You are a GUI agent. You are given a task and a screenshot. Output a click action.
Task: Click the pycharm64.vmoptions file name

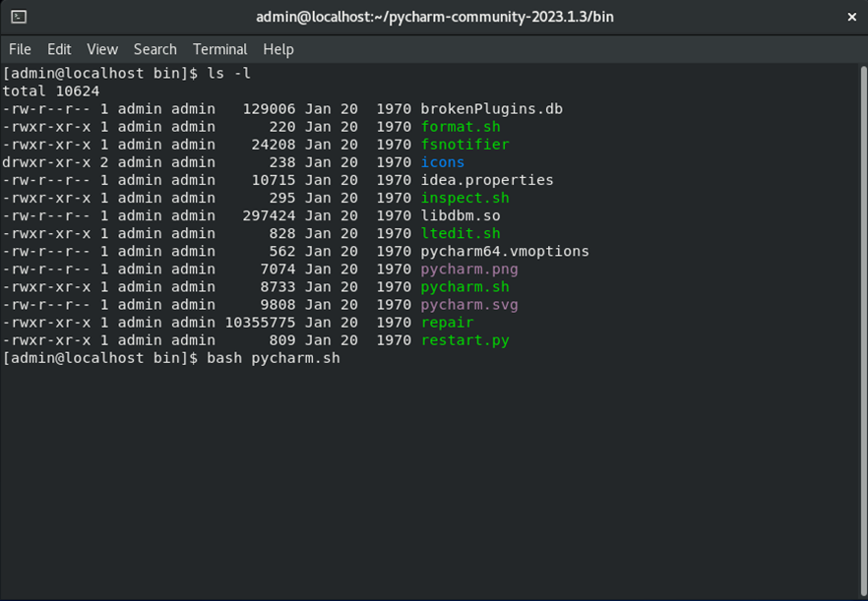coord(505,251)
